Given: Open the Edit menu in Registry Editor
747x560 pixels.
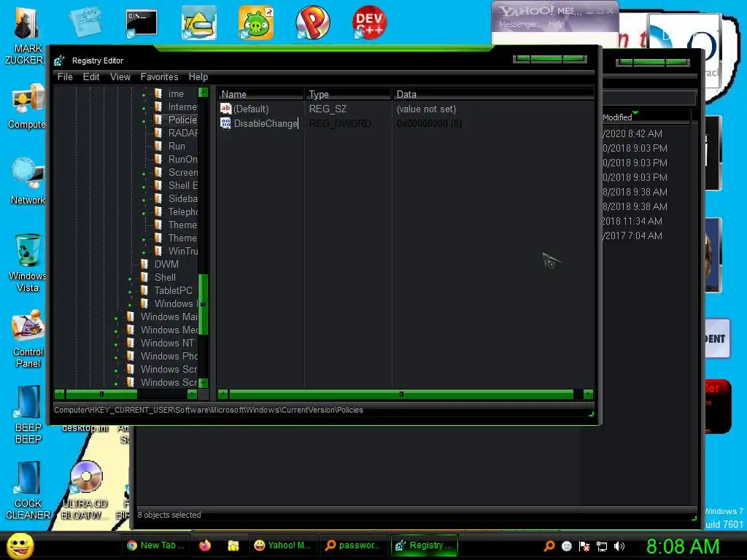Looking at the screenshot, I should point(91,77).
